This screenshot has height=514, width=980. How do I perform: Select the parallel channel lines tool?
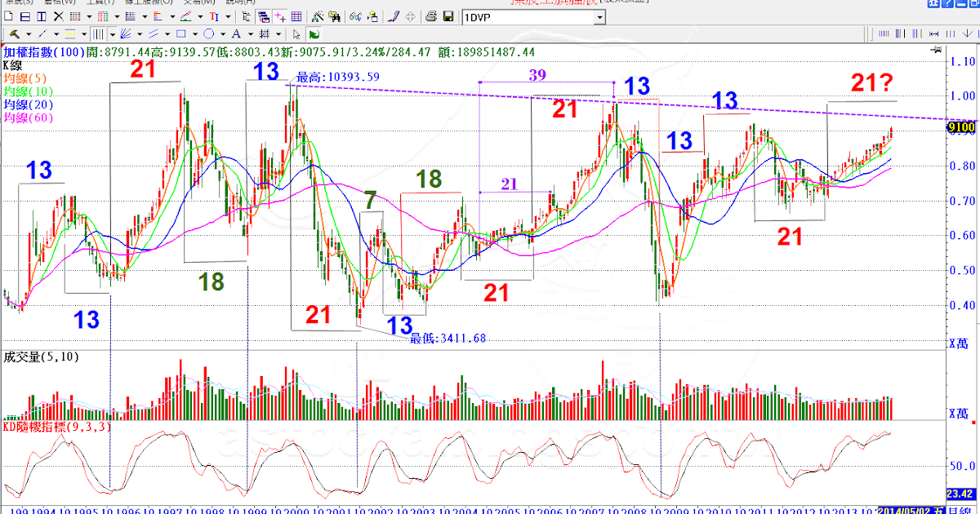[x=153, y=34]
